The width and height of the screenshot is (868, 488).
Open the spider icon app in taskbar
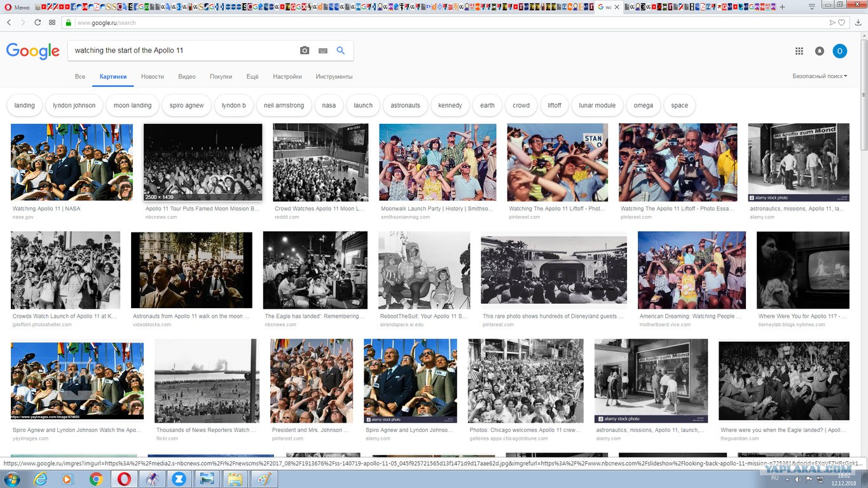pyautogui.click(x=153, y=478)
